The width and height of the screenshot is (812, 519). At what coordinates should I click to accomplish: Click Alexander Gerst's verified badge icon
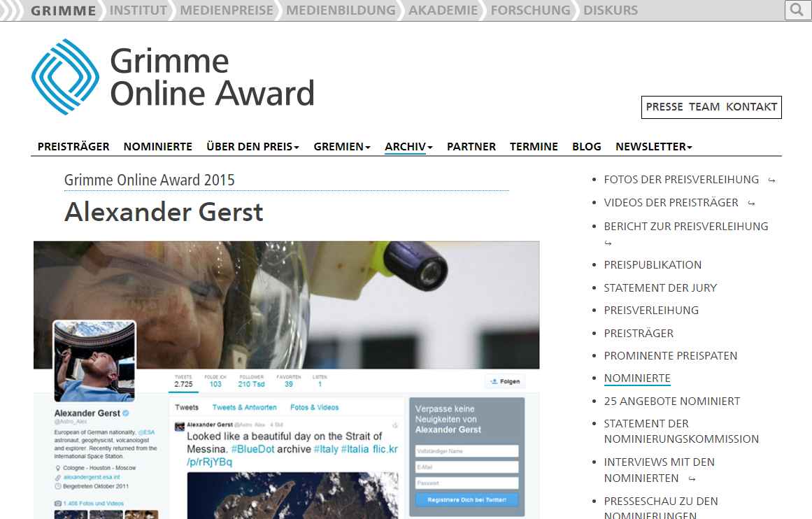click(x=126, y=413)
